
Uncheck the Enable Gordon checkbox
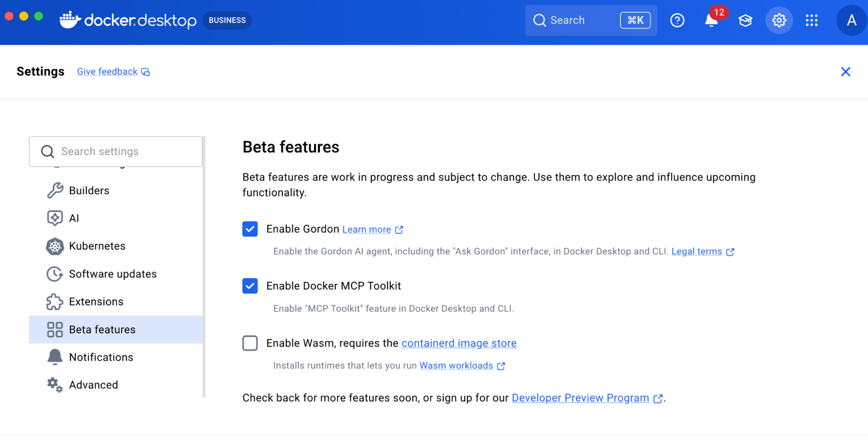tap(250, 229)
